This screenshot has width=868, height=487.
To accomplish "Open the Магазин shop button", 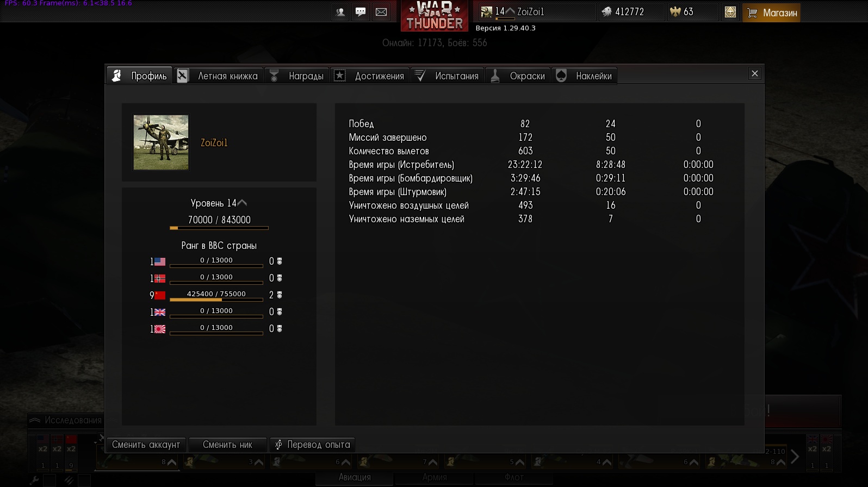I will pyautogui.click(x=771, y=13).
